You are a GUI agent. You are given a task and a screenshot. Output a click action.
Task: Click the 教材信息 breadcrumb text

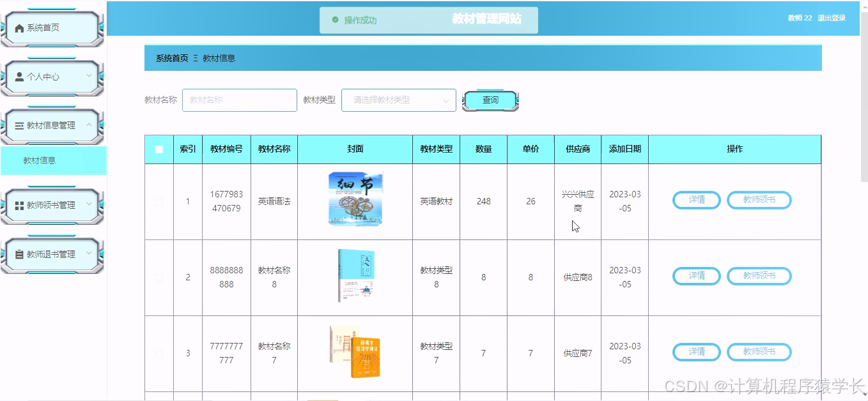pyautogui.click(x=219, y=58)
